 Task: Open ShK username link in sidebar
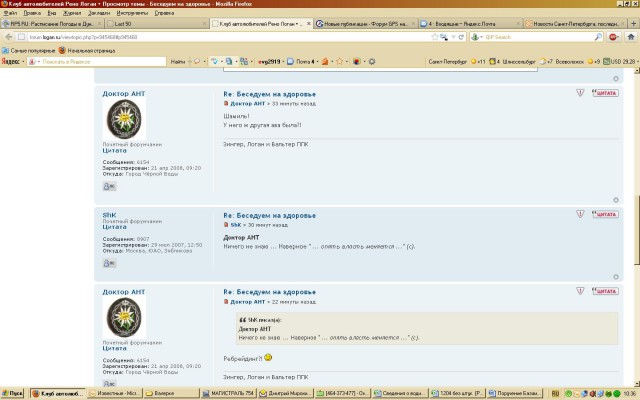pos(109,215)
